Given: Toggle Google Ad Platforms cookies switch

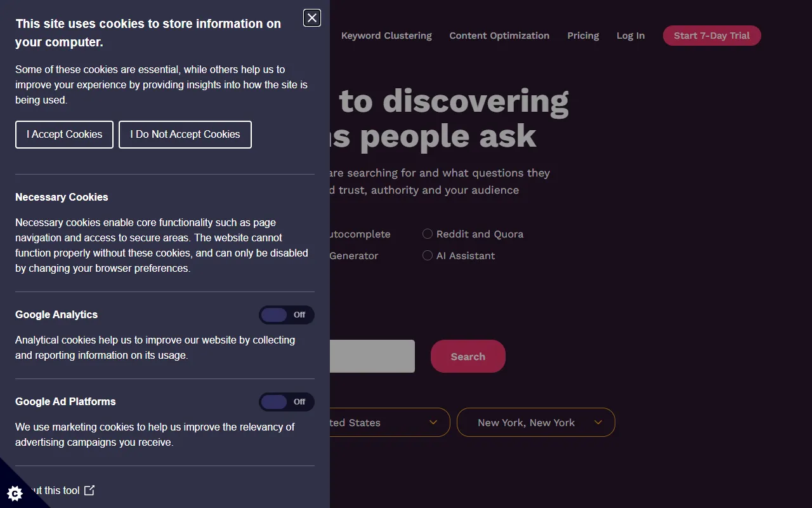Looking at the screenshot, I should click(x=286, y=402).
